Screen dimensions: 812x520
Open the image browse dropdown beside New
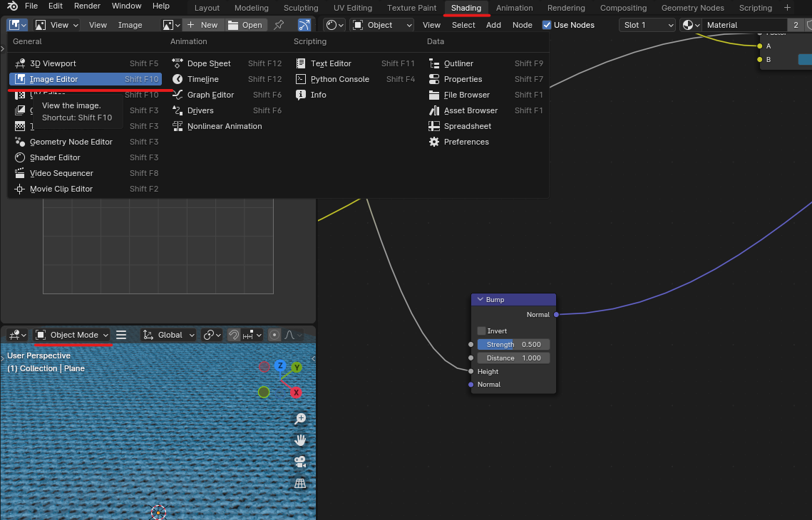tap(171, 25)
